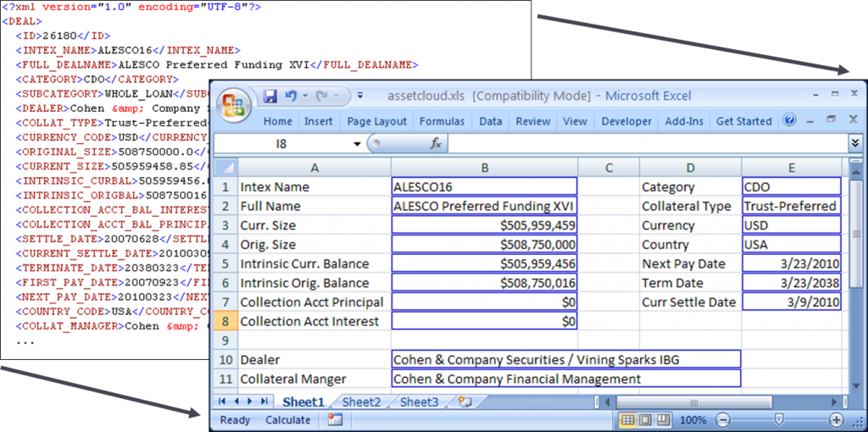Go to first sheet tab navigation arrow

pos(223,401)
